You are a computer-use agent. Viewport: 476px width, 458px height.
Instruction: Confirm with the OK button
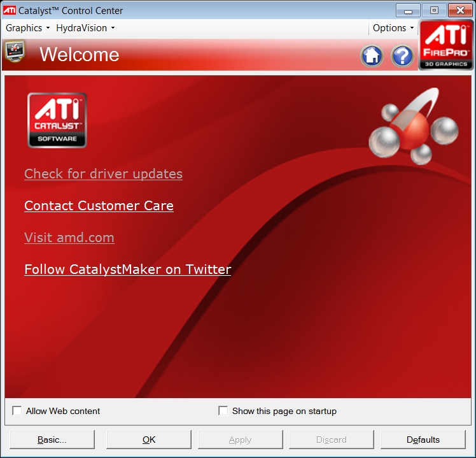tap(149, 440)
